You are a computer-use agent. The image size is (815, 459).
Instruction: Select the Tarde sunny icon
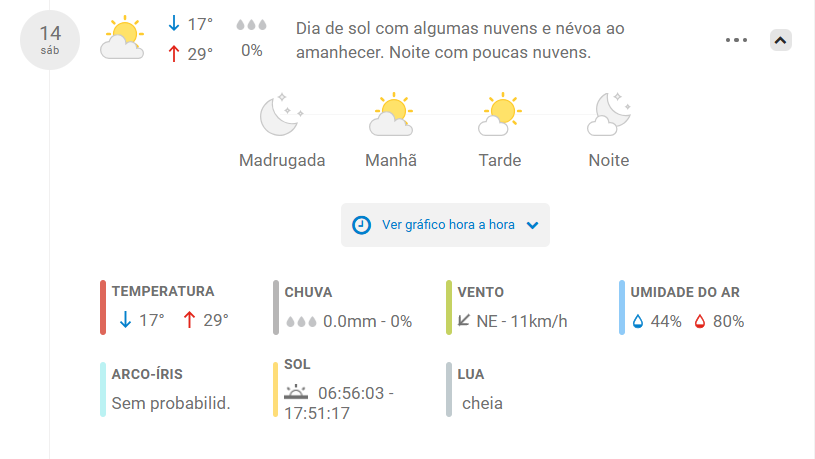(x=500, y=114)
